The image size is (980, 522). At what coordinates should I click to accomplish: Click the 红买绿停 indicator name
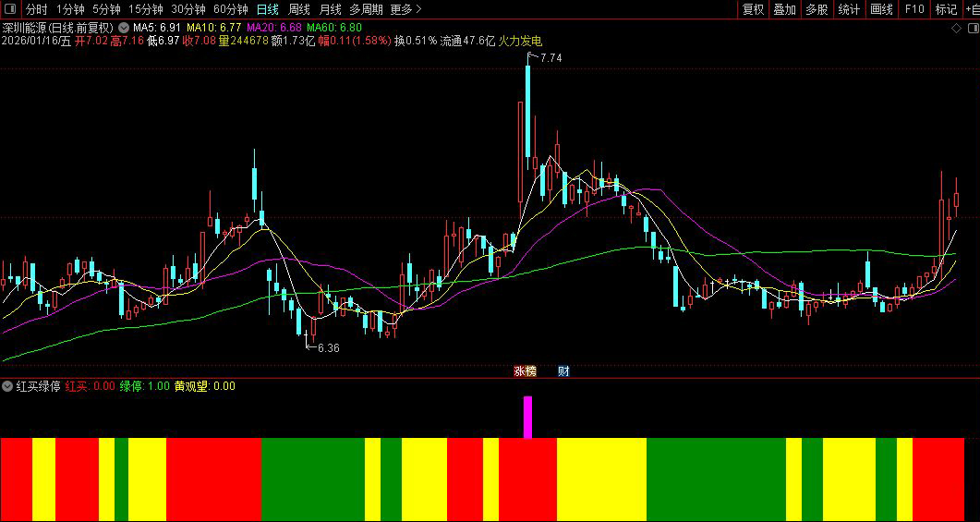click(x=38, y=385)
